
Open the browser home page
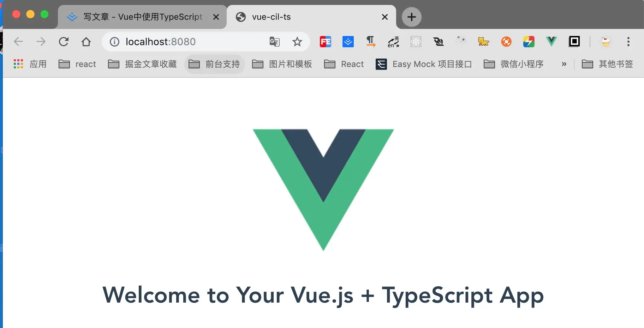(86, 42)
